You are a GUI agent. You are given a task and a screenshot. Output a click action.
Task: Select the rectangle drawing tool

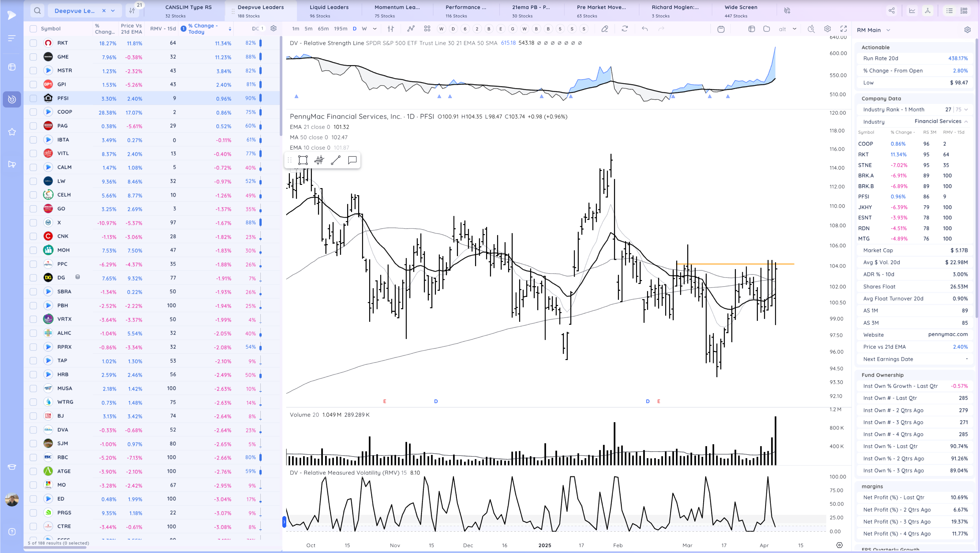[x=303, y=160]
